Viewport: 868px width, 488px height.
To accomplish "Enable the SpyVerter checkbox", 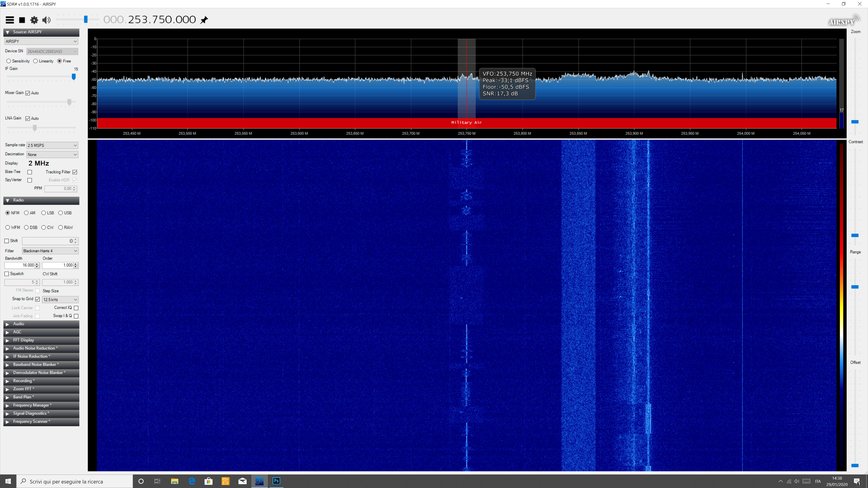I will tap(30, 180).
